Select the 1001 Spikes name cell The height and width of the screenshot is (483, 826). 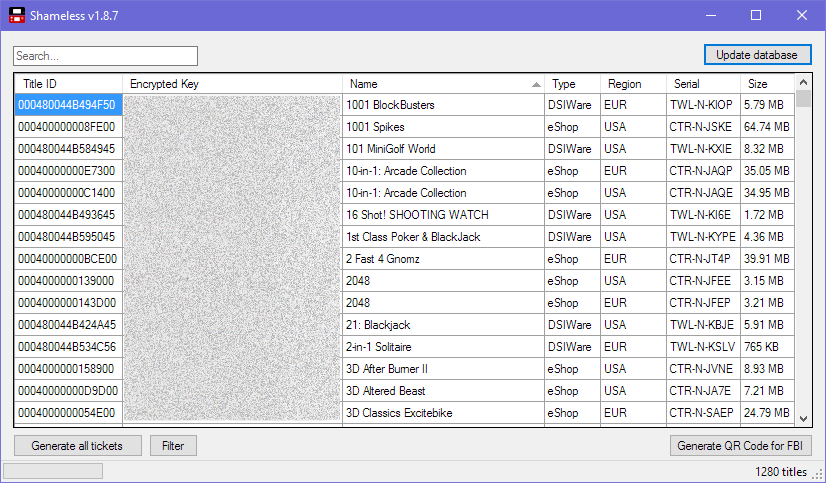click(x=444, y=127)
